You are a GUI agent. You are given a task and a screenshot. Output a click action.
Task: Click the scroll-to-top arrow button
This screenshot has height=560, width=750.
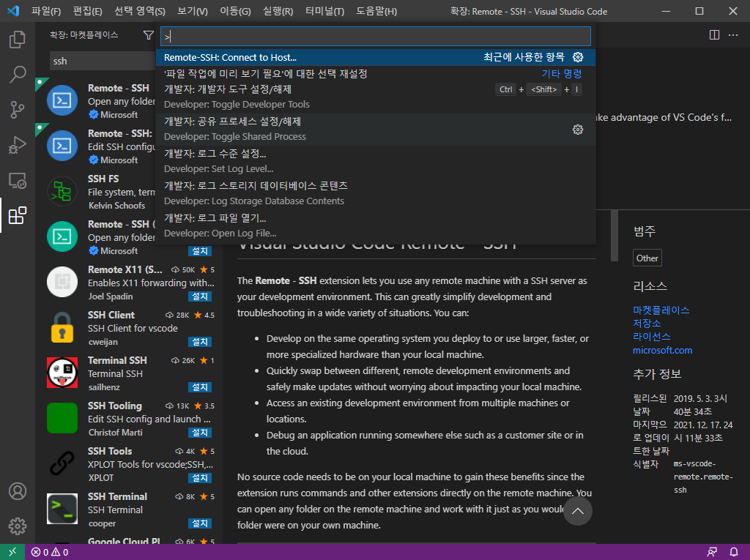click(577, 511)
